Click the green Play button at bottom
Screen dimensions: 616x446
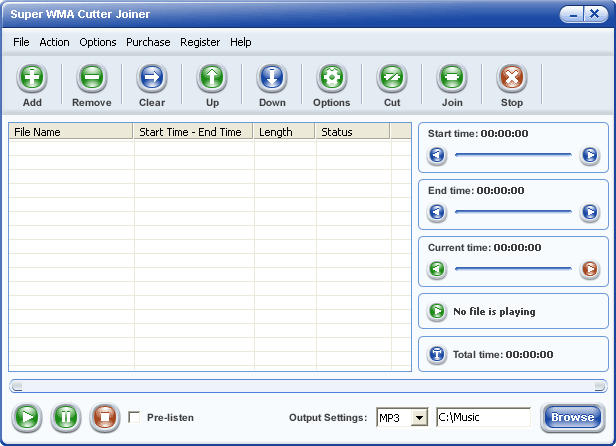coord(28,417)
